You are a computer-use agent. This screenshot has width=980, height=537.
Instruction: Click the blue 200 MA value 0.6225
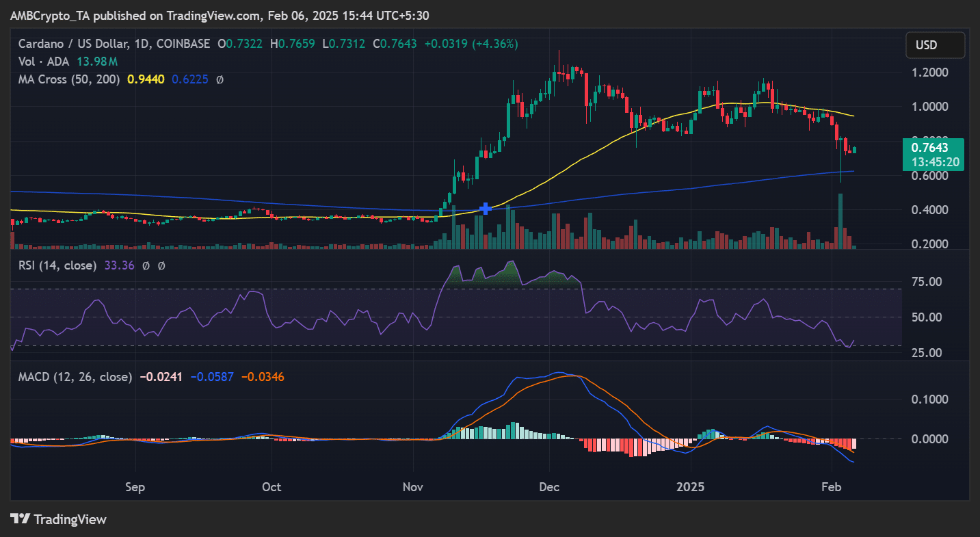tap(191, 79)
